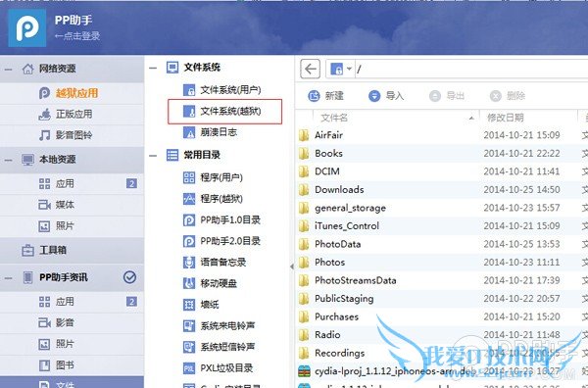Collapse the 网络资源 section
Viewport: 588px width, 388px height.
[8, 70]
